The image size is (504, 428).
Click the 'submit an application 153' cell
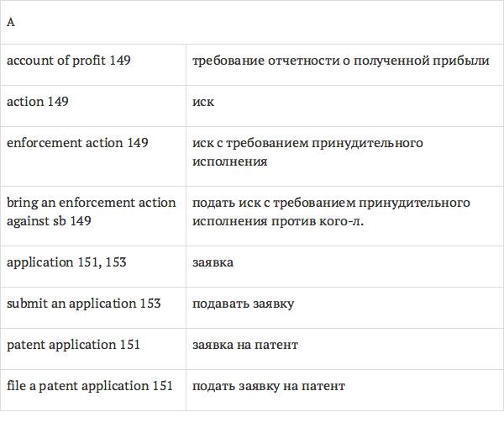[x=83, y=304]
